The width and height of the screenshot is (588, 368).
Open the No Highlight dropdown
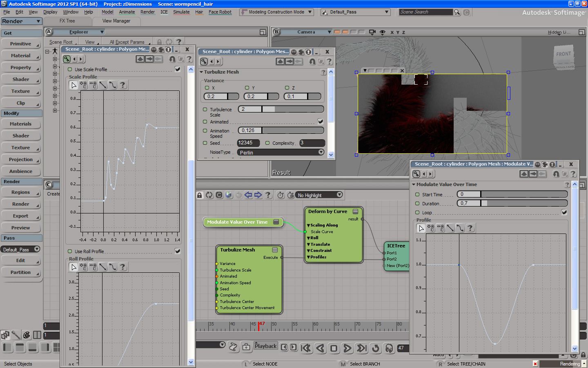click(x=319, y=195)
